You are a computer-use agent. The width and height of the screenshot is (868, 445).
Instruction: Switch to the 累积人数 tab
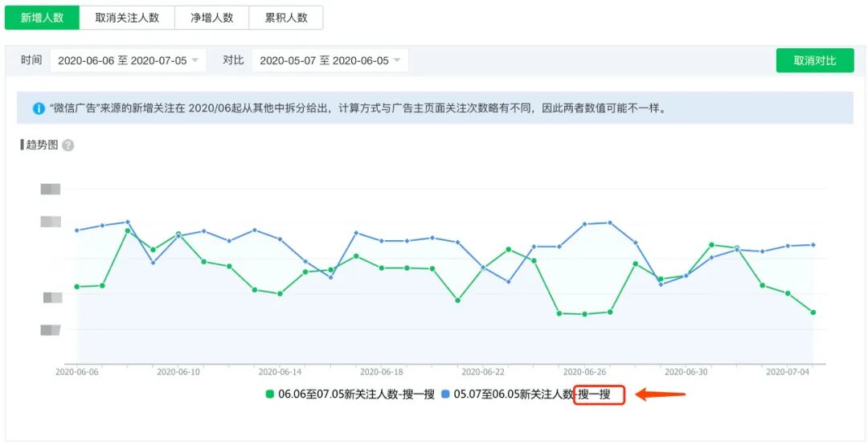point(286,18)
